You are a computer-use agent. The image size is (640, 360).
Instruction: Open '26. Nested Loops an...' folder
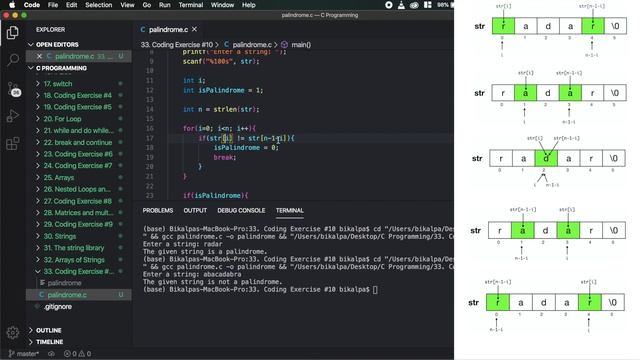click(x=77, y=189)
